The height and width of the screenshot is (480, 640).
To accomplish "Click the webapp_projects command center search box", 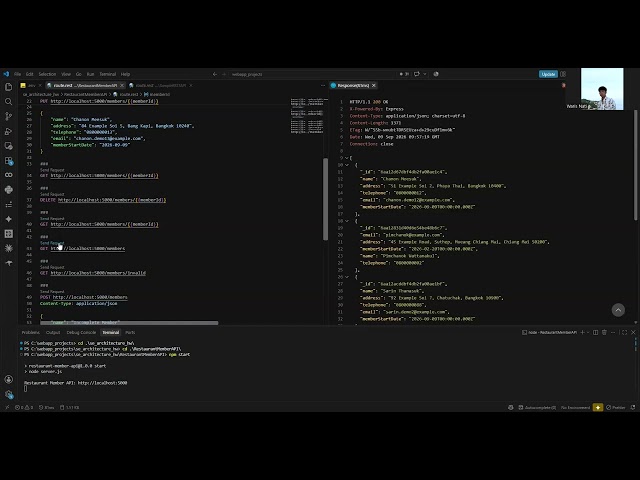I will click(x=312, y=74).
